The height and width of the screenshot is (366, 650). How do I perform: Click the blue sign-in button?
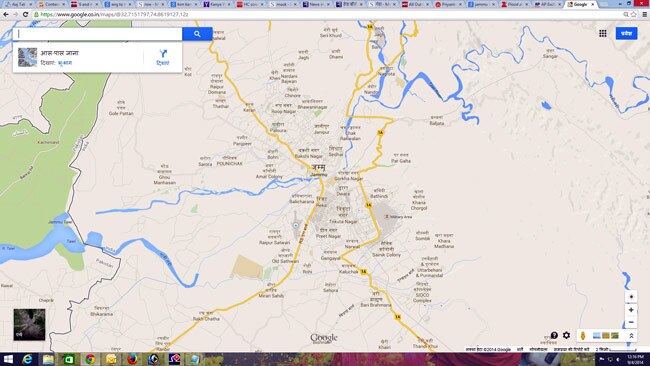[626, 33]
